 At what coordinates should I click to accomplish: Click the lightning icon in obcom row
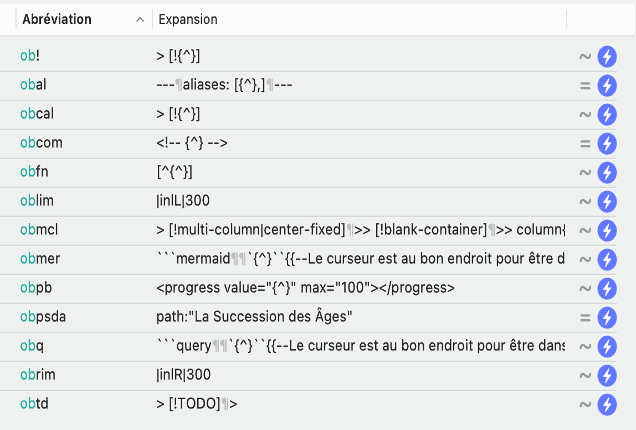(607, 144)
